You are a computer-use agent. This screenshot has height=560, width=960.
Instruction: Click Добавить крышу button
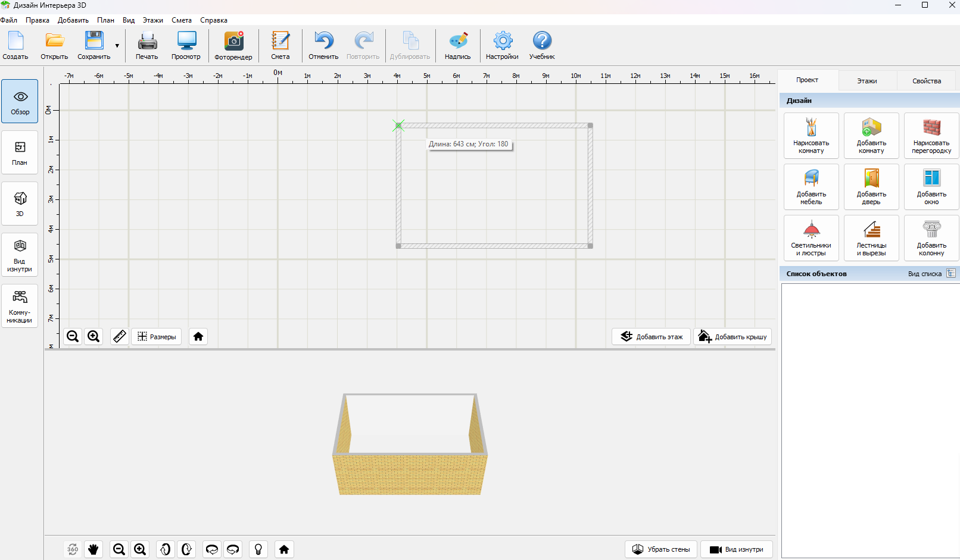(x=733, y=337)
